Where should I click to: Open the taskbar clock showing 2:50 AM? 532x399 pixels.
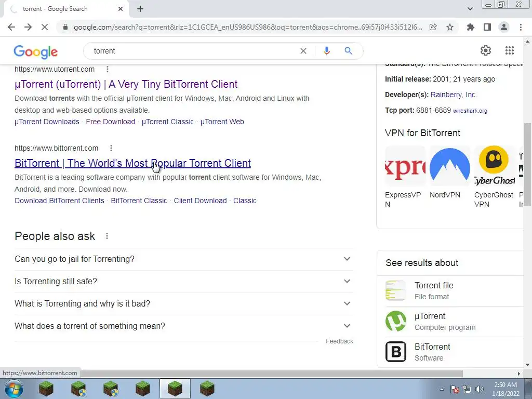(506, 389)
